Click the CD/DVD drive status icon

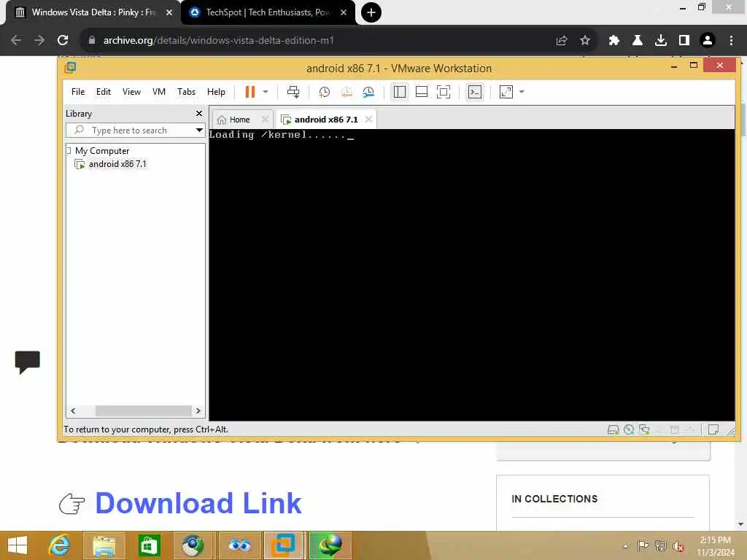629,430
